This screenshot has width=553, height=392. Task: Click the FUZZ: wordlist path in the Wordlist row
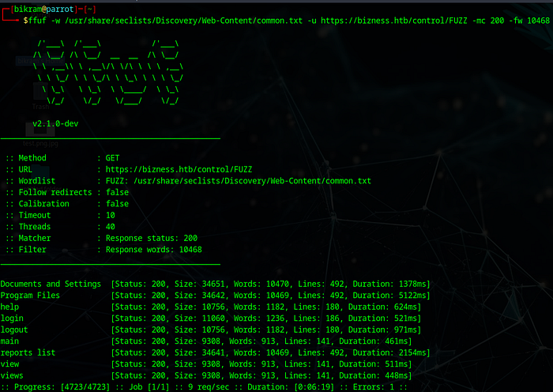tap(239, 181)
